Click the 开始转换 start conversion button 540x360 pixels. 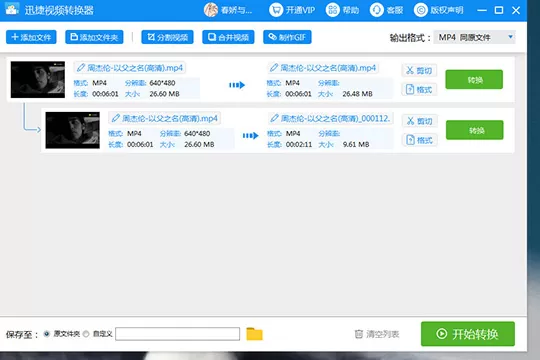[468, 334]
